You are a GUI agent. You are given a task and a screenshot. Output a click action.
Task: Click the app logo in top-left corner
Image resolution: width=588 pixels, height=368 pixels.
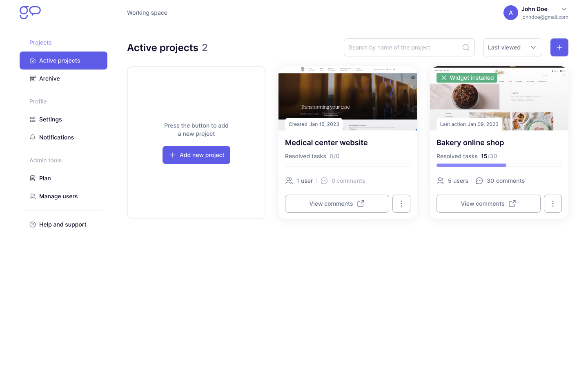[30, 12]
